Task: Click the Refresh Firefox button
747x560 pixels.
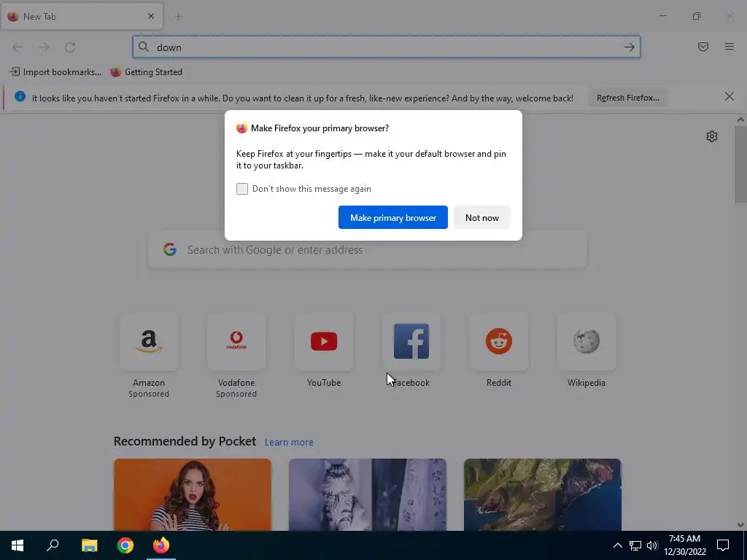Action: (628, 98)
